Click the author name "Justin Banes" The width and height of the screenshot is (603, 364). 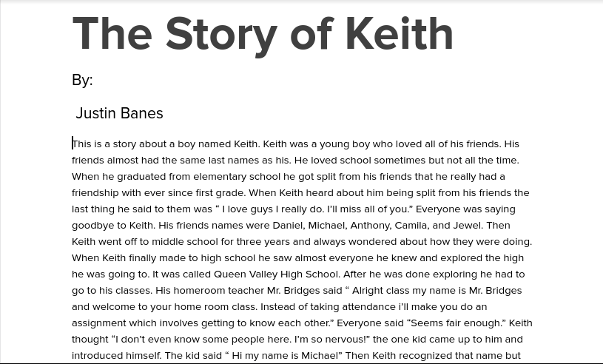coord(119,113)
